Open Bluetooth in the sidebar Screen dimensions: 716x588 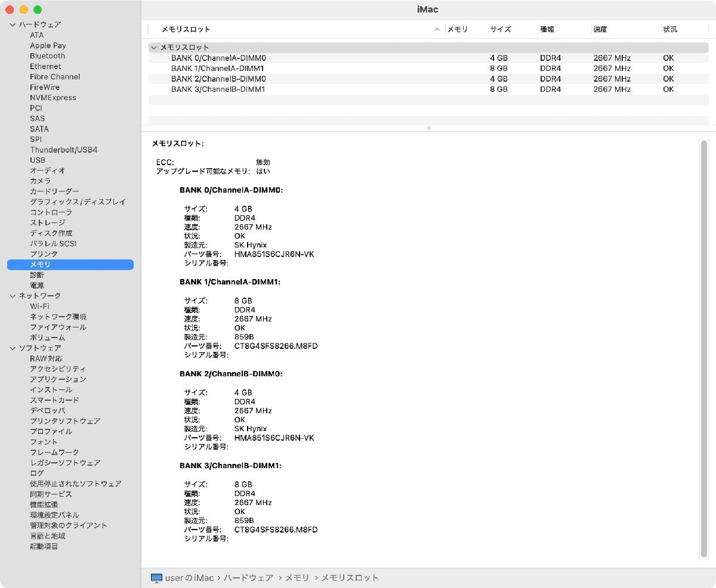[47, 56]
